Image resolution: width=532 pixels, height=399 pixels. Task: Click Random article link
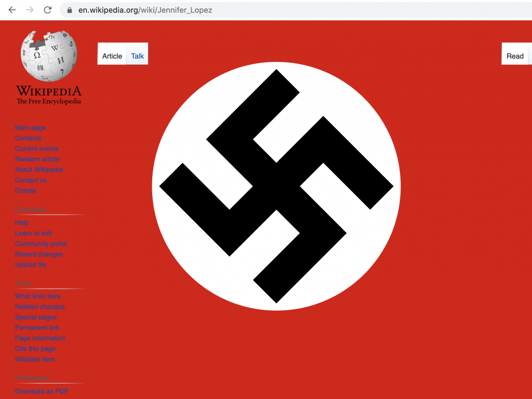point(37,159)
